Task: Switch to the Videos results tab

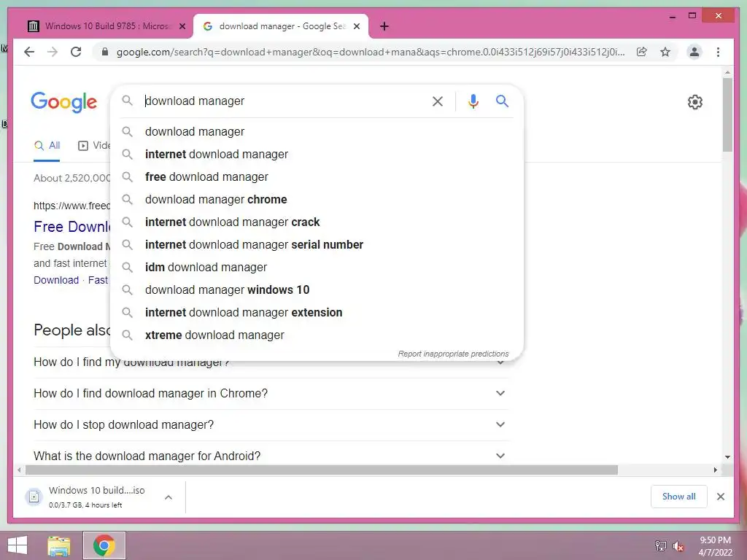Action: pos(94,146)
